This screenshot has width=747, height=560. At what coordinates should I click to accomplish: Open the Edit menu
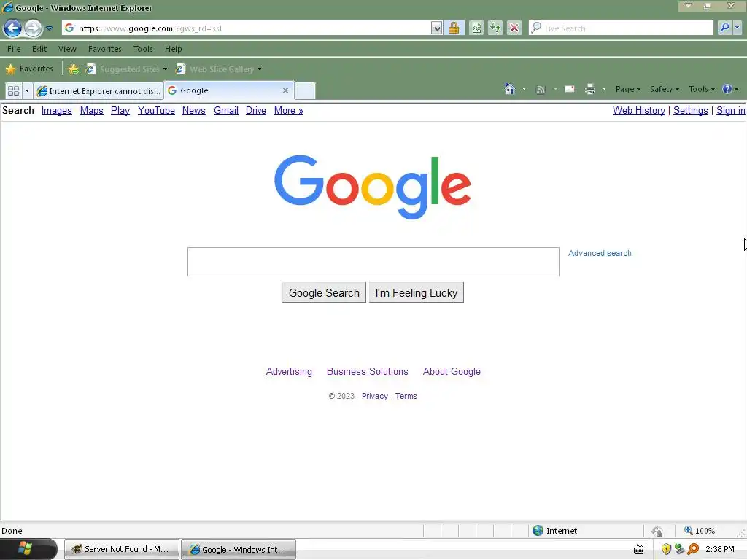tap(39, 49)
